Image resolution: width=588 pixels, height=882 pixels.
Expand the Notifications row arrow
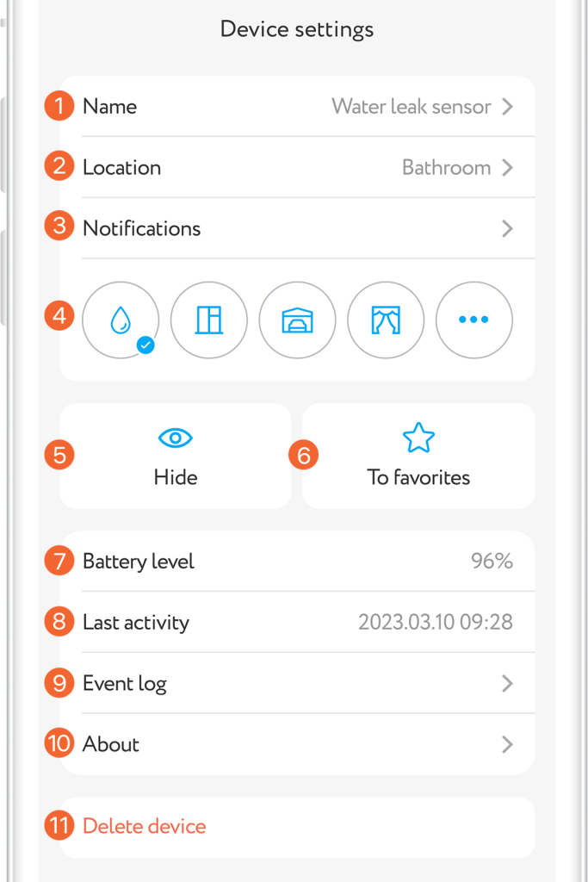(x=508, y=228)
